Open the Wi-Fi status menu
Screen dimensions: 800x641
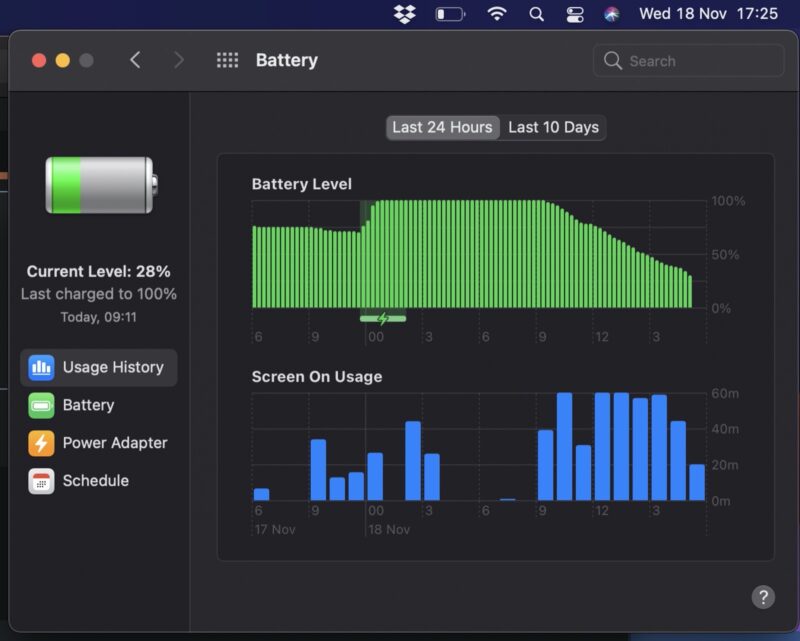point(497,14)
